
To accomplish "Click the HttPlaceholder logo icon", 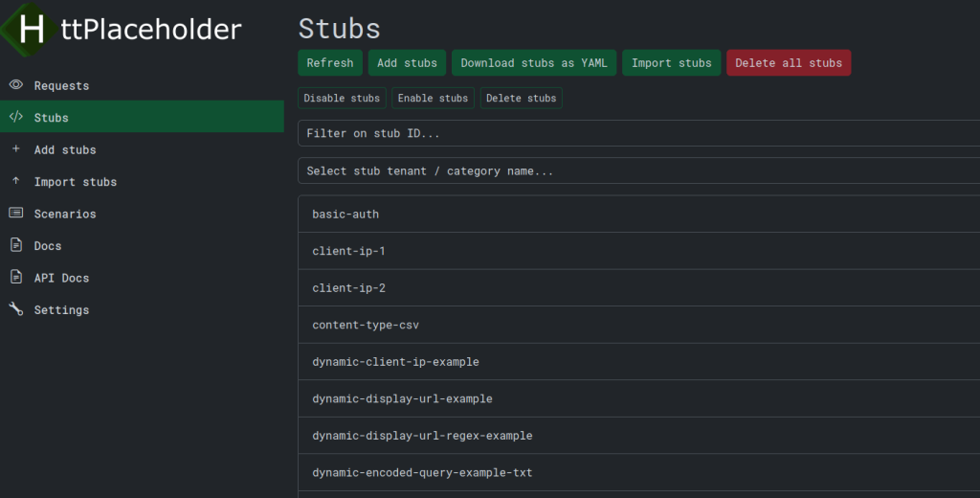I will point(30,29).
